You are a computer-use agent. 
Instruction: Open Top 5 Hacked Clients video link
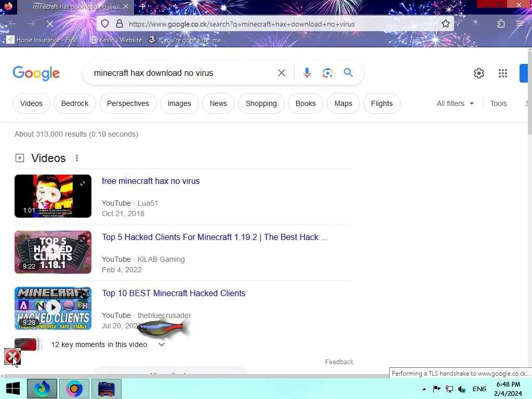tap(215, 237)
